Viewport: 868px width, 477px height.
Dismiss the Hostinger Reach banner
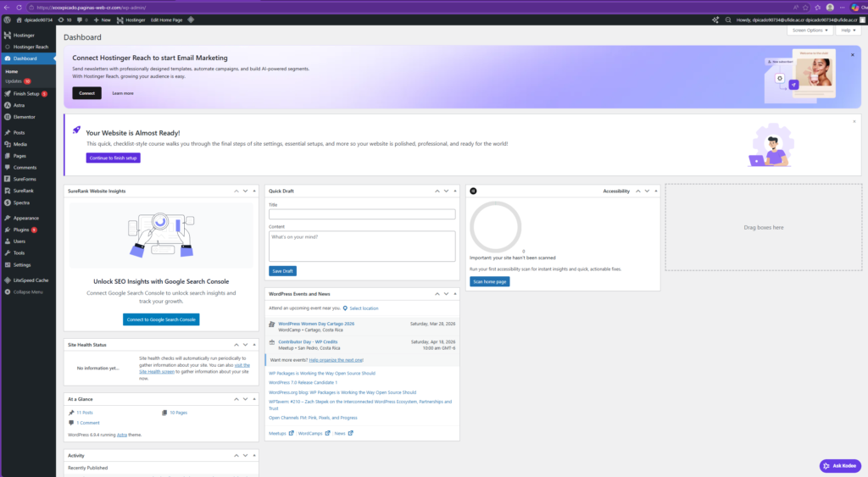[x=853, y=55]
